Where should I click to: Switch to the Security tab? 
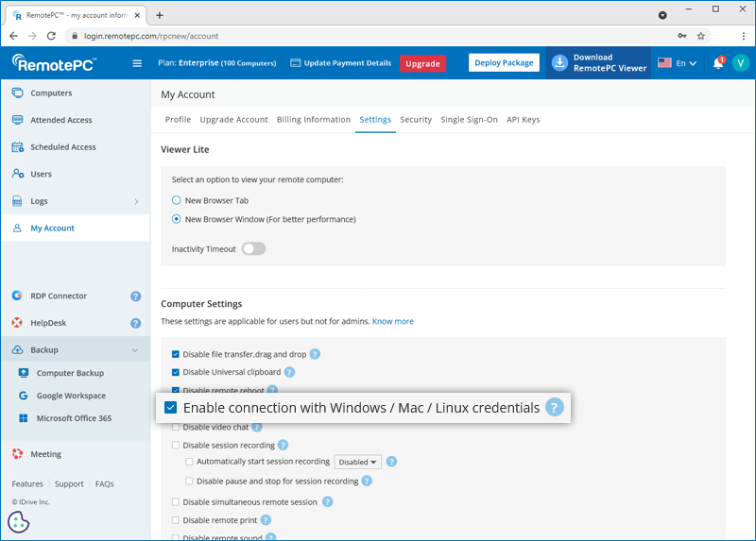click(416, 120)
